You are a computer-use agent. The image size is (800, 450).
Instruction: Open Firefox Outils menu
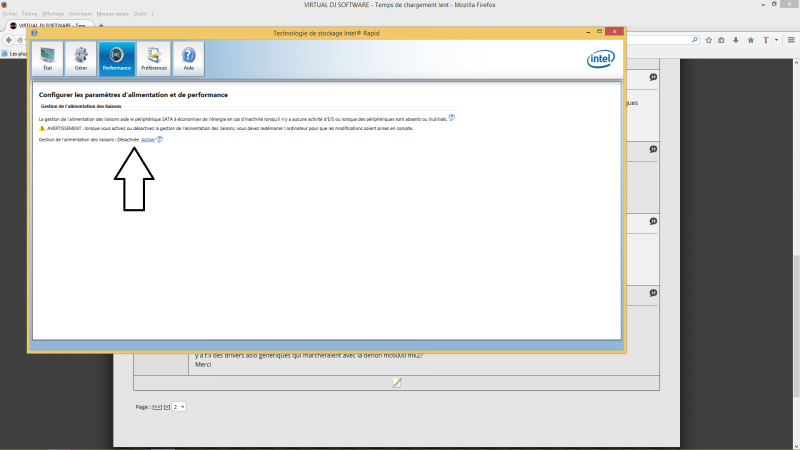click(x=140, y=14)
